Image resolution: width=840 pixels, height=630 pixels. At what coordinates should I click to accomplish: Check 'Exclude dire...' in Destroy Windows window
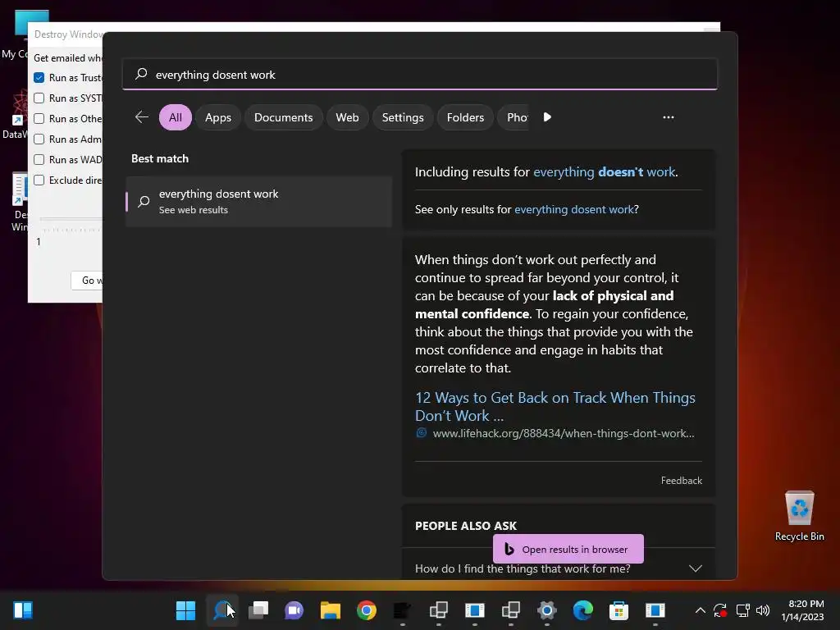click(x=39, y=180)
